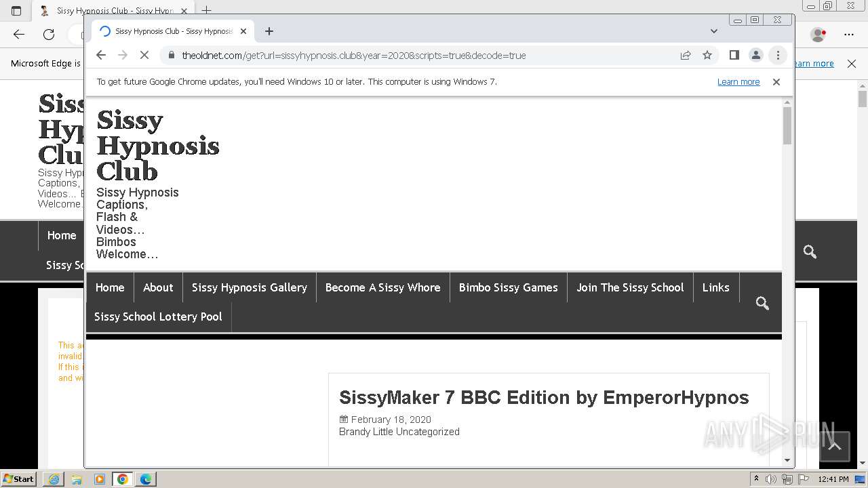This screenshot has width=868, height=488.
Task: Switch to Edge from taskbar
Action: click(146, 479)
